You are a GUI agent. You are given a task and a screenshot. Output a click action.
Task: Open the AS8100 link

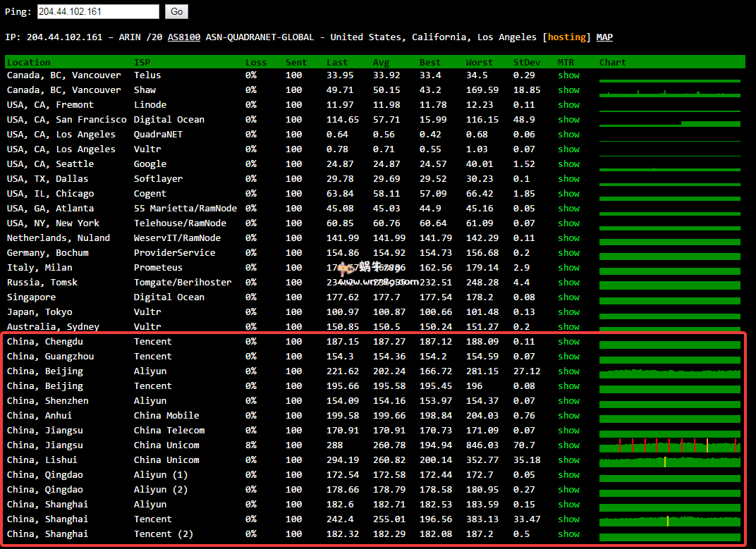tap(183, 37)
